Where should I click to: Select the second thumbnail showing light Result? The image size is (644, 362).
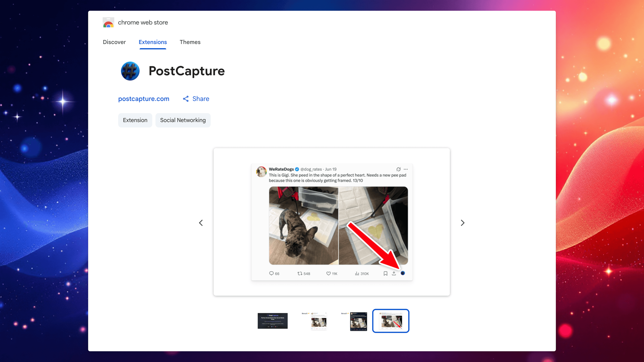point(314,321)
